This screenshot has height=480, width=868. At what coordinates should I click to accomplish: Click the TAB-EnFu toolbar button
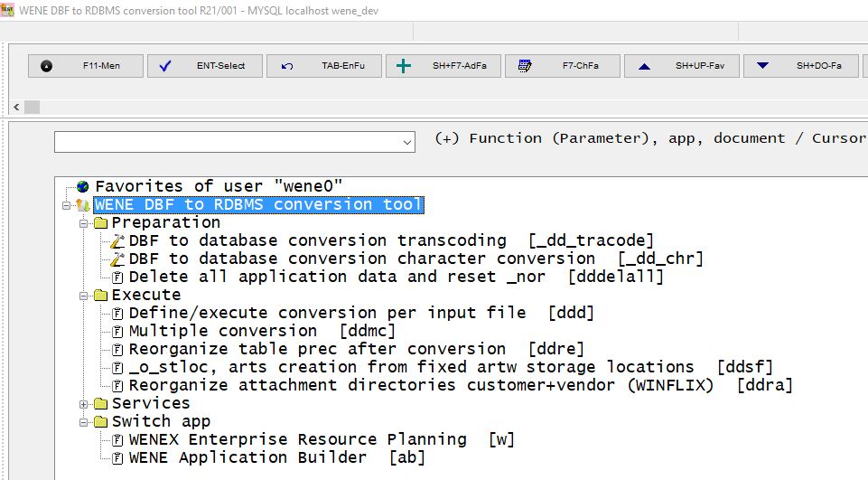(x=324, y=66)
